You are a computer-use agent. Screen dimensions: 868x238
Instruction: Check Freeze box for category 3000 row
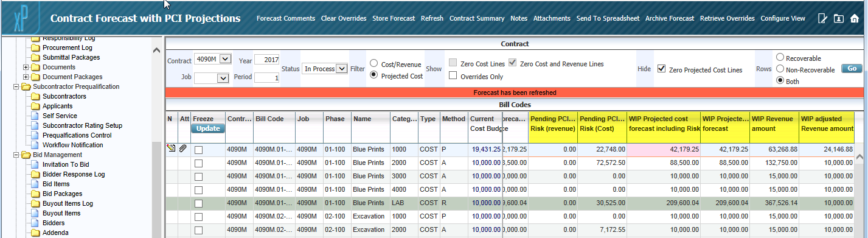(198, 176)
